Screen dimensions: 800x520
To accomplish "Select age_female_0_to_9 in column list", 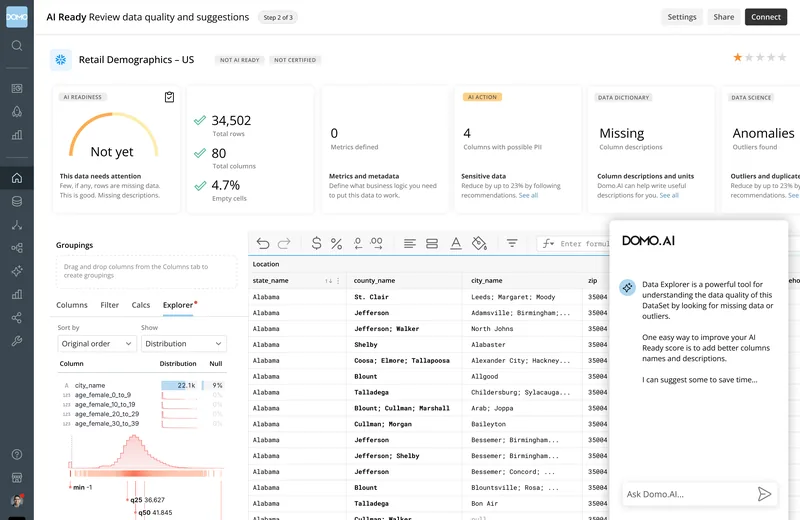I will click(143, 395).
